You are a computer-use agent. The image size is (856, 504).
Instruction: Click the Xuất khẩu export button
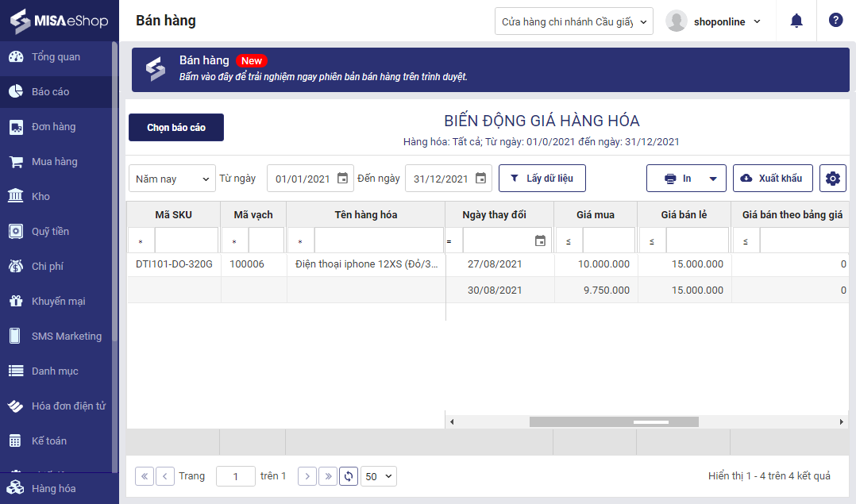773,179
